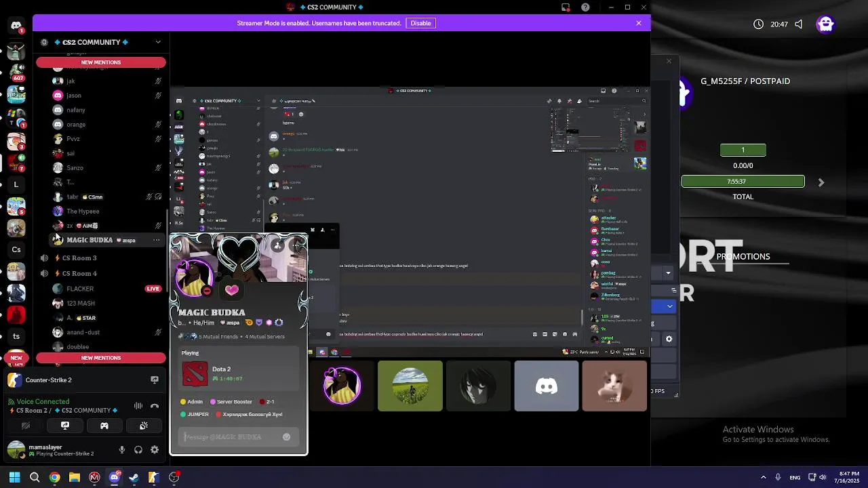Open the 'ts' server icon
Viewport: 868px width, 488px height.
[16, 336]
